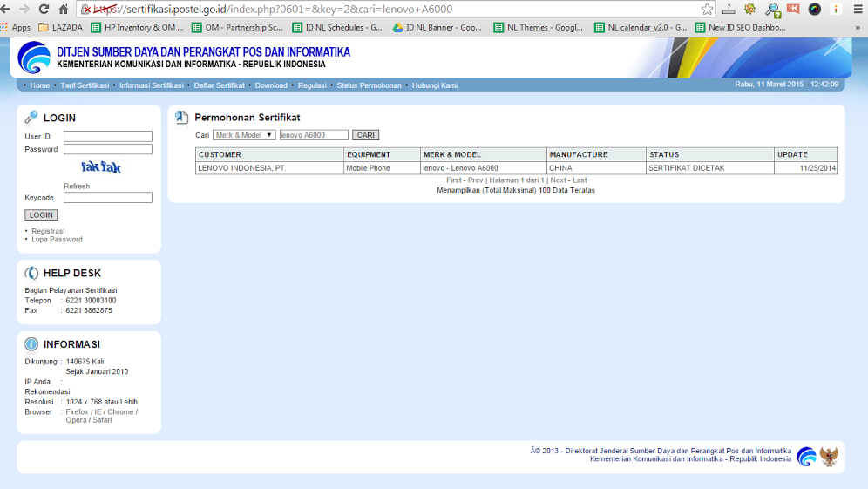Click the browser reload page icon
Viewport: 868px width, 489px height.
coord(44,10)
